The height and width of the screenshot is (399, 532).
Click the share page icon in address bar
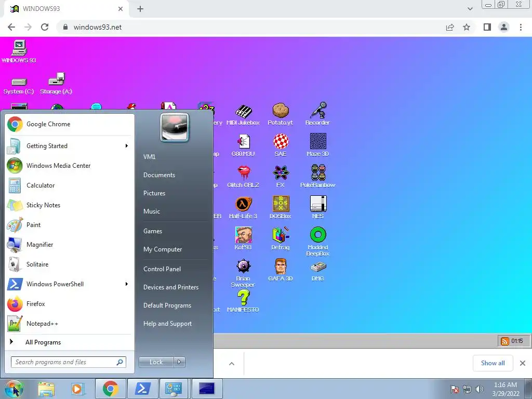[450, 27]
